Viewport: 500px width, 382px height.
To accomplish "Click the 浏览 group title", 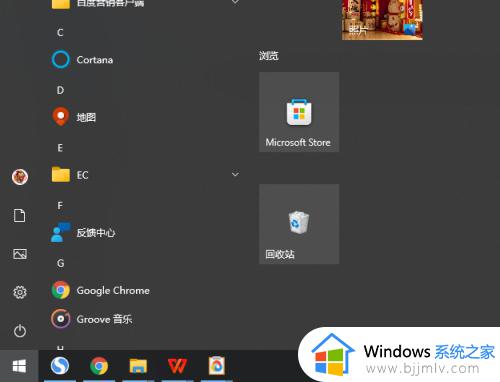I will (x=269, y=55).
